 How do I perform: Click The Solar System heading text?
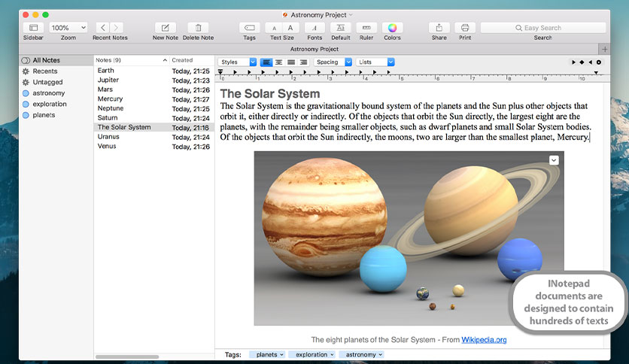(x=270, y=94)
